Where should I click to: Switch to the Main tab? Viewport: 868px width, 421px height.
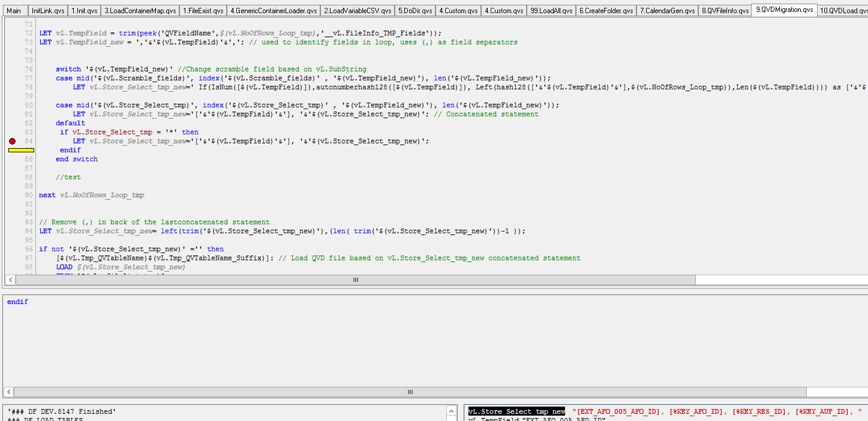(14, 11)
